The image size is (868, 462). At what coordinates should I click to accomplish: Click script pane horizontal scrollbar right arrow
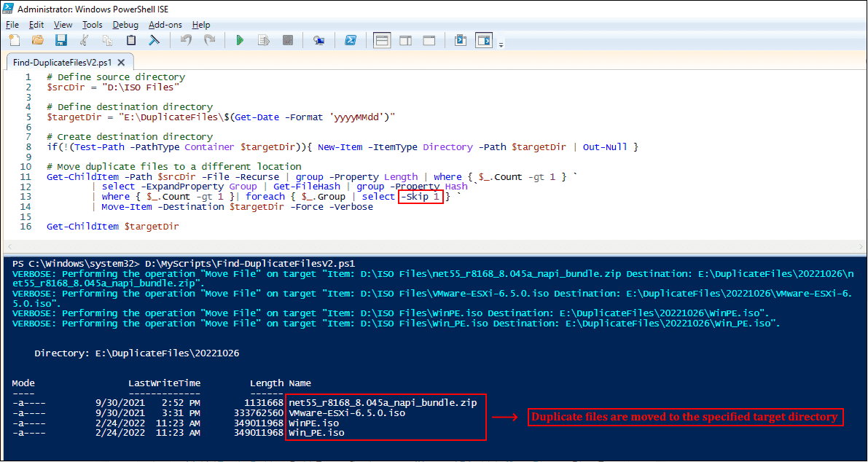click(x=861, y=247)
